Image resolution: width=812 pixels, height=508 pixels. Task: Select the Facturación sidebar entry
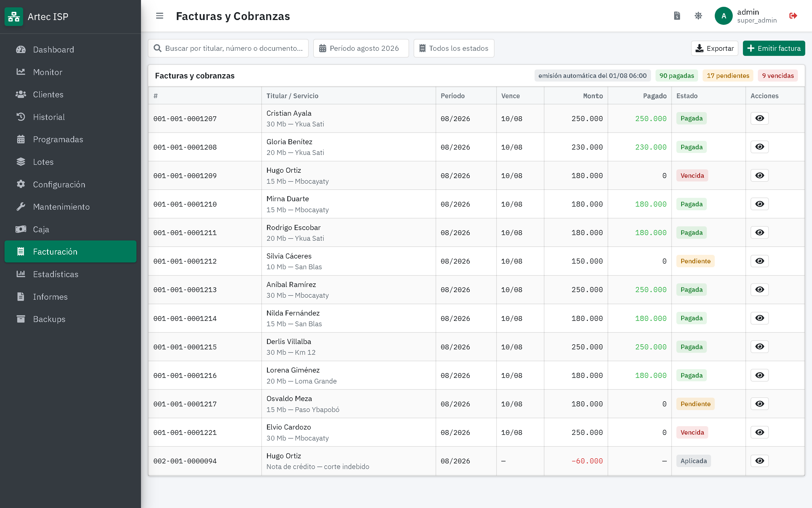(x=70, y=252)
